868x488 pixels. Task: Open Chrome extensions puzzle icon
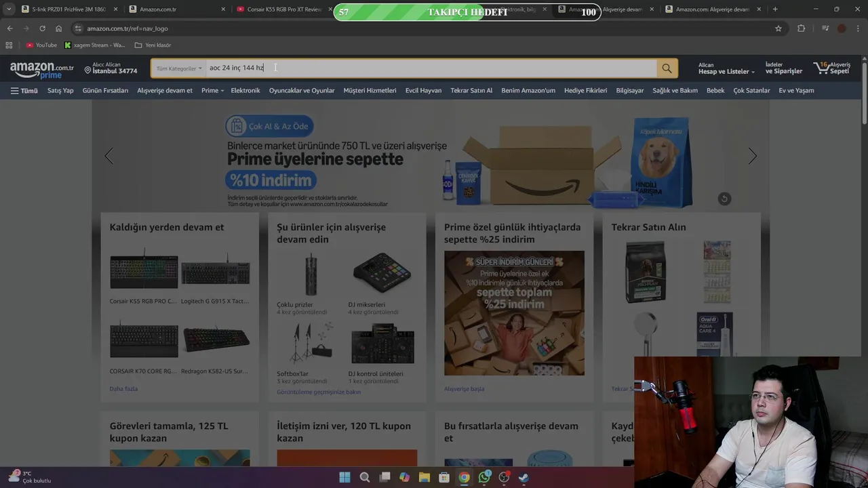(x=801, y=28)
